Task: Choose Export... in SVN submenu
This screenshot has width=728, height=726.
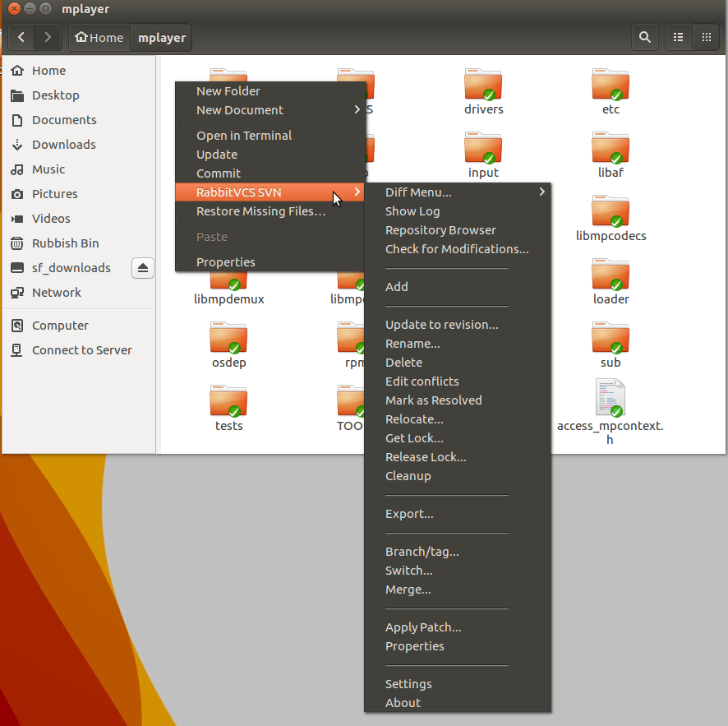Action: coord(458,514)
